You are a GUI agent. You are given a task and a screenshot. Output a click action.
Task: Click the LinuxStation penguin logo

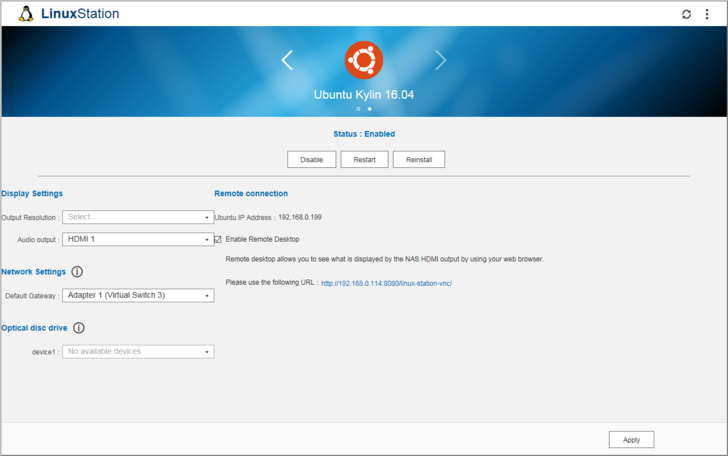26,14
